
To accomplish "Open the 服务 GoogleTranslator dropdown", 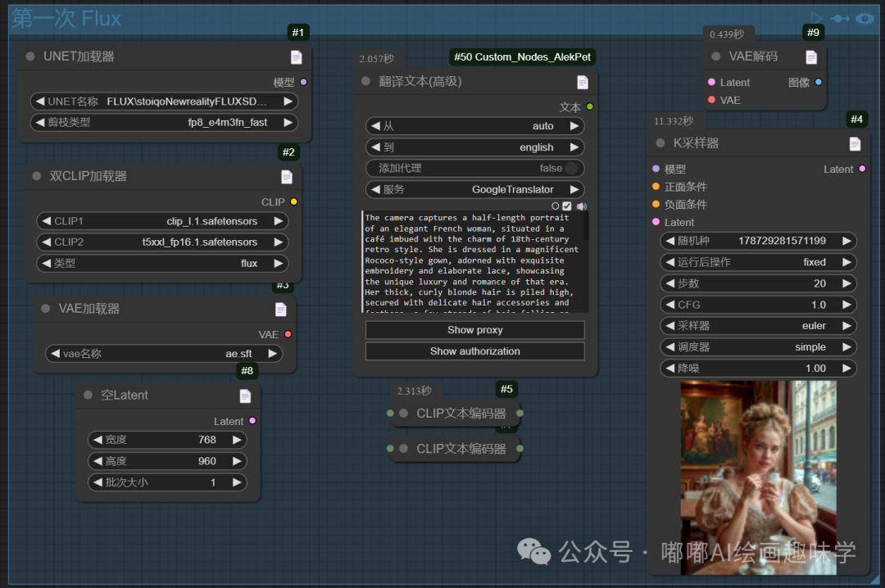I will click(474, 190).
